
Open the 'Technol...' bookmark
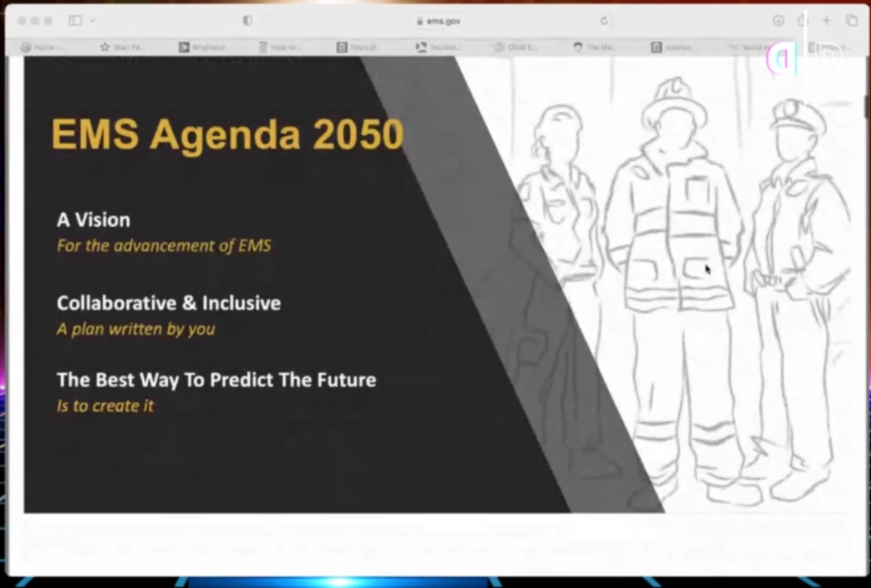coord(439,48)
